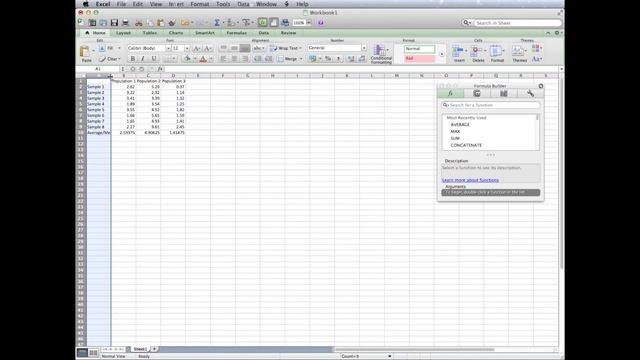Switch to the Charts ribbon tab

[176, 33]
